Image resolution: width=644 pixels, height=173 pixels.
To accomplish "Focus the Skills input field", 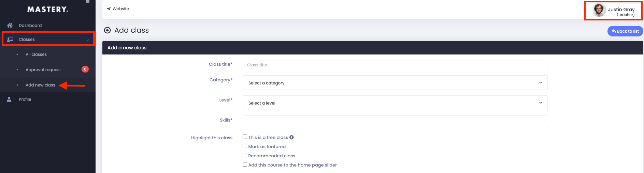I will coord(395,122).
